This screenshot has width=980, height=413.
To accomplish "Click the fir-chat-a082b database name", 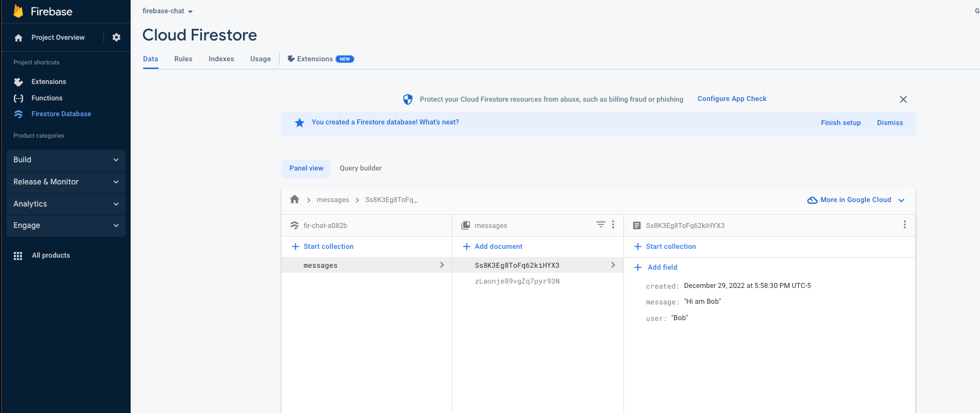I will click(x=326, y=225).
